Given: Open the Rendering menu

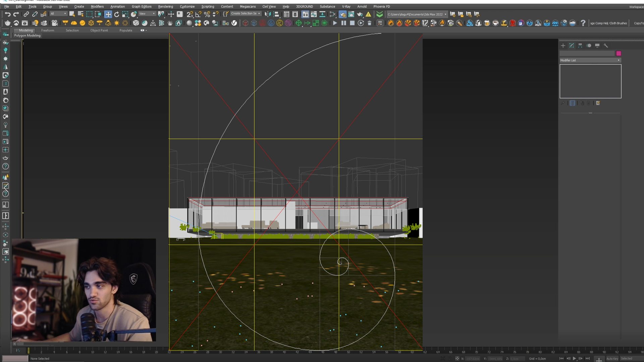Looking at the screenshot, I should pyautogui.click(x=165, y=6).
